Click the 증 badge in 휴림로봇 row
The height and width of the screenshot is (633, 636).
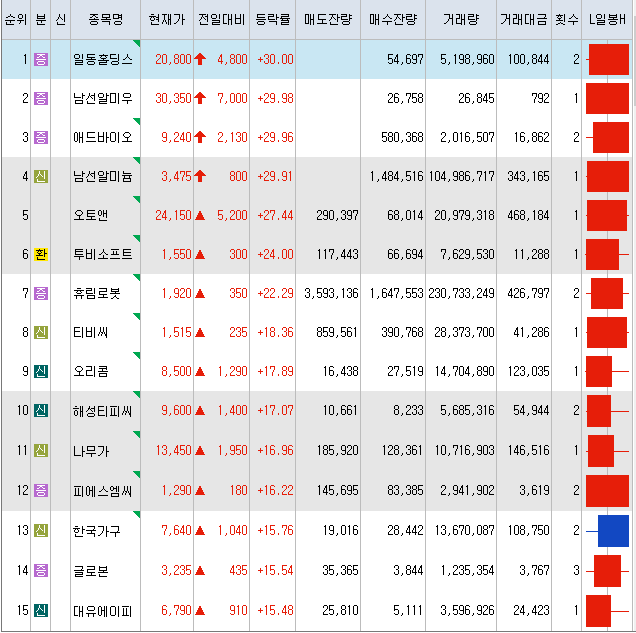(x=41, y=293)
